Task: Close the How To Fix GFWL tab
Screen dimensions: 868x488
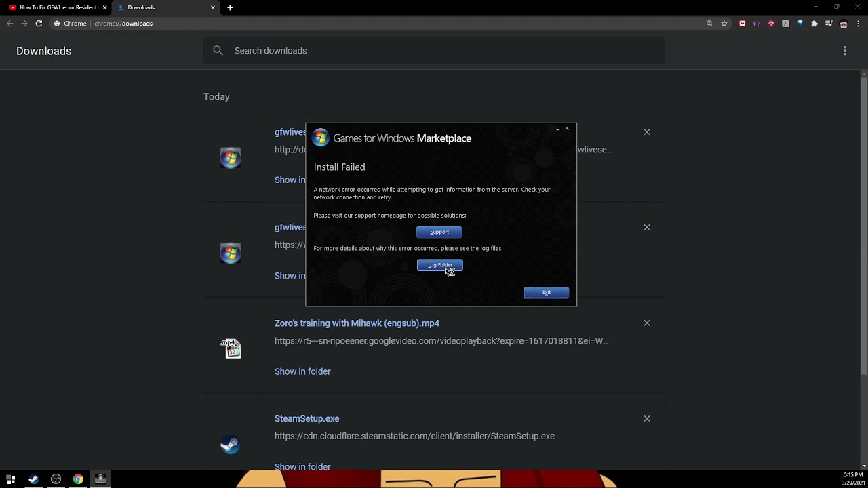Action: (x=104, y=7)
